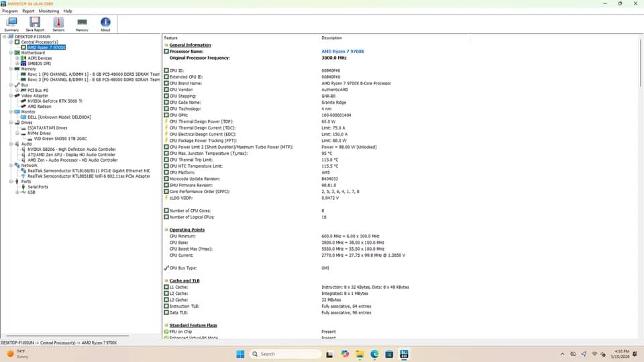
Task: Click the Motherboard board icon
Action: click(x=17, y=52)
